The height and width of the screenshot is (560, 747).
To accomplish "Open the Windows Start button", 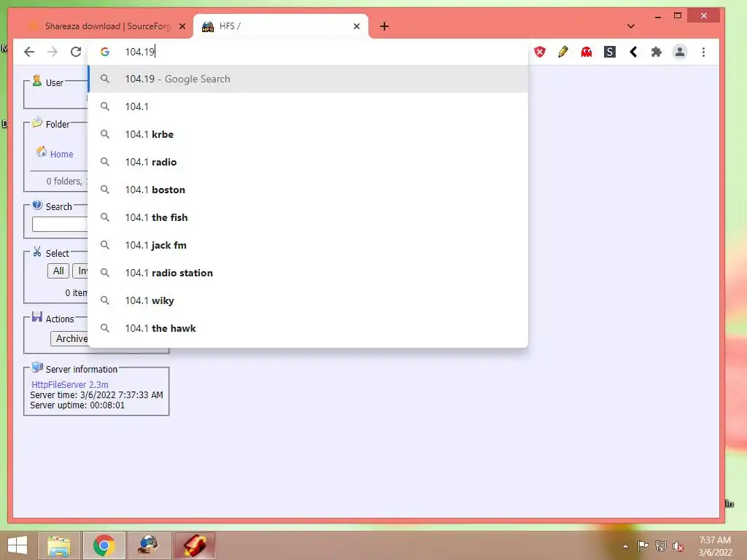I will [x=18, y=545].
